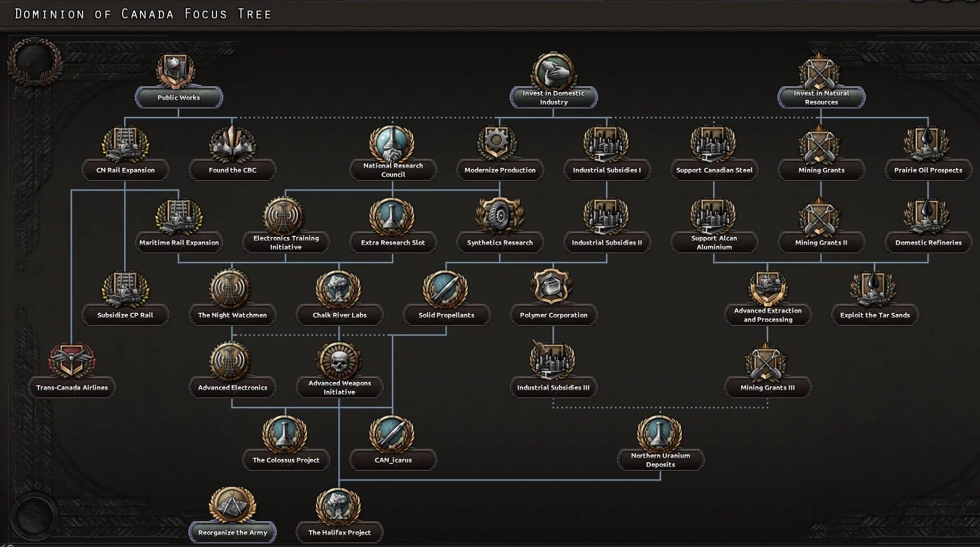Select The Halifax Project icon
This screenshot has width=980, height=547.
pos(339,506)
